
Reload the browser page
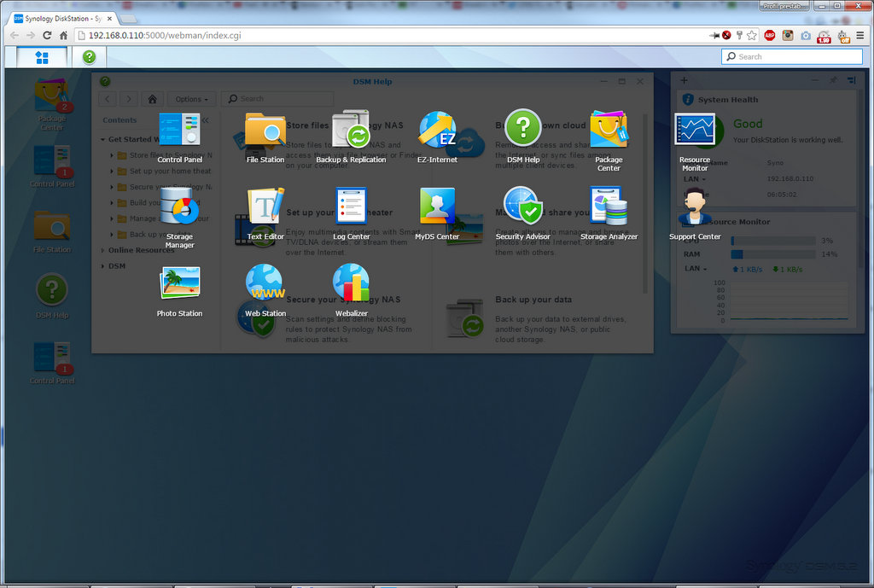pos(47,35)
